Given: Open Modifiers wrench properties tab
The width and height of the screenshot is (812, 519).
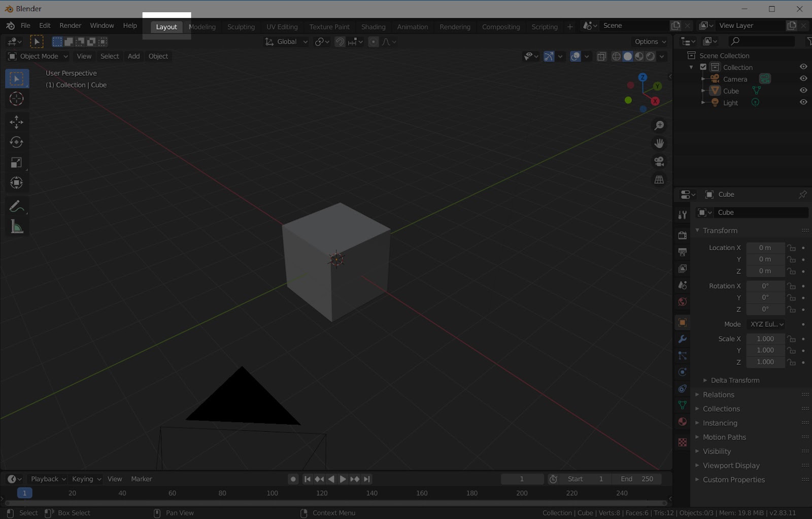Looking at the screenshot, I should pos(682,339).
